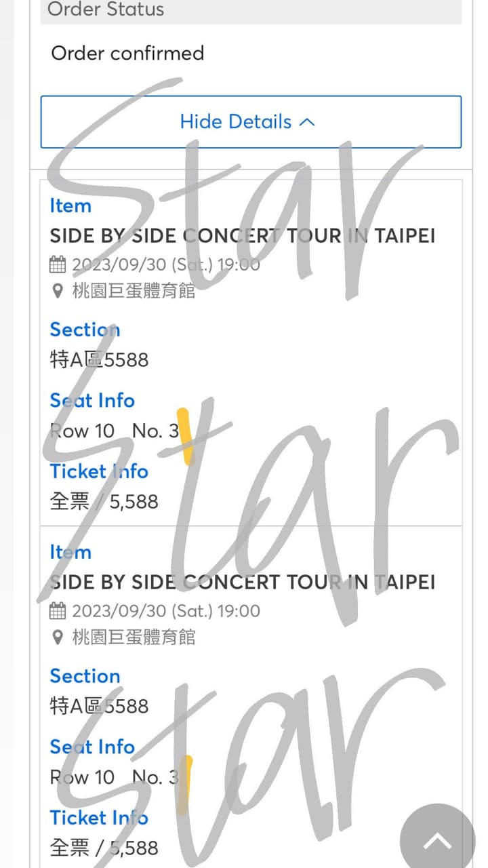The height and width of the screenshot is (868, 488).
Task: Click the second ticket's calendar icon
Action: (x=58, y=611)
